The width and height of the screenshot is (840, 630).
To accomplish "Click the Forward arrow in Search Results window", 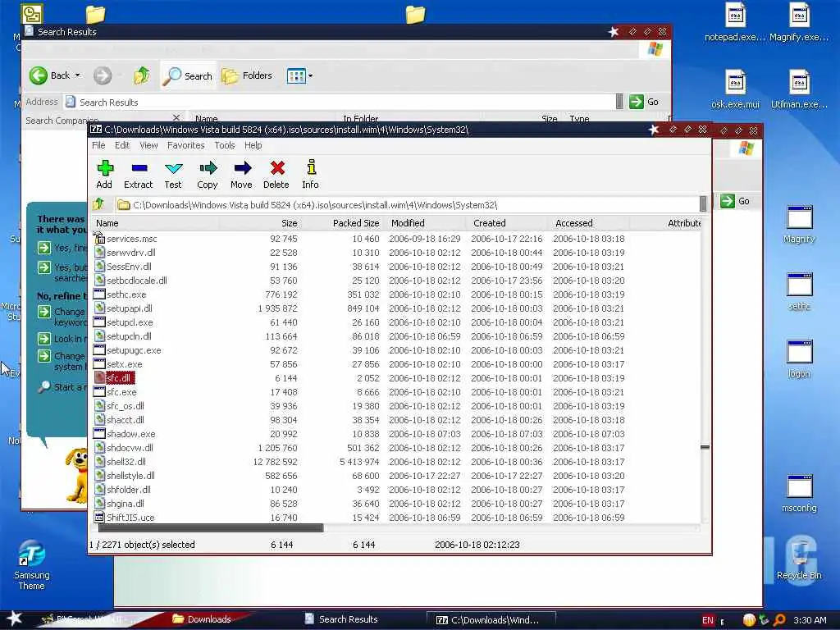I will coord(103,75).
